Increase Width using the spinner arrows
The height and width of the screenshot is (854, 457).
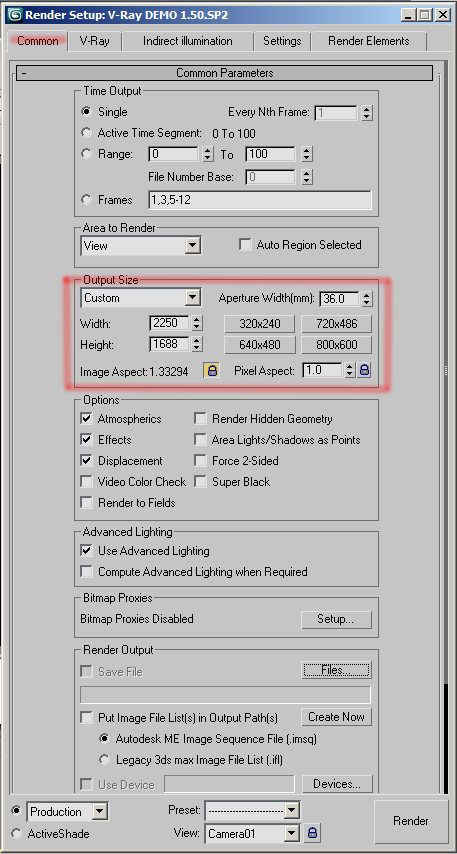click(198, 320)
